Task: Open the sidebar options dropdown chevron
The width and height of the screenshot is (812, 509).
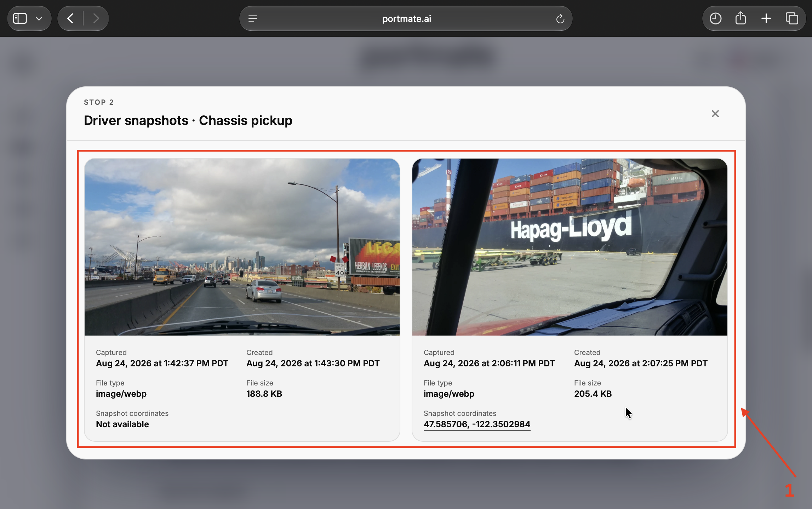Action: (x=39, y=18)
